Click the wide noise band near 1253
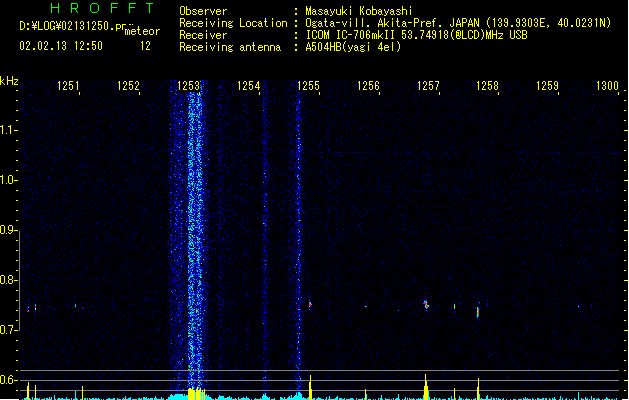This screenshot has height=400, width=629. click(195, 241)
